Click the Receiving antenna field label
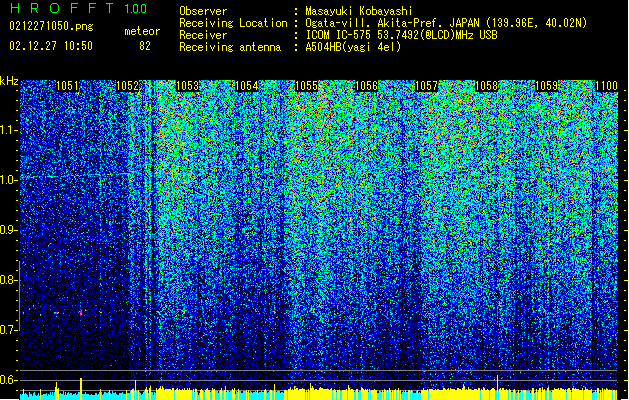This screenshot has height=400, width=629. pyautogui.click(x=230, y=47)
